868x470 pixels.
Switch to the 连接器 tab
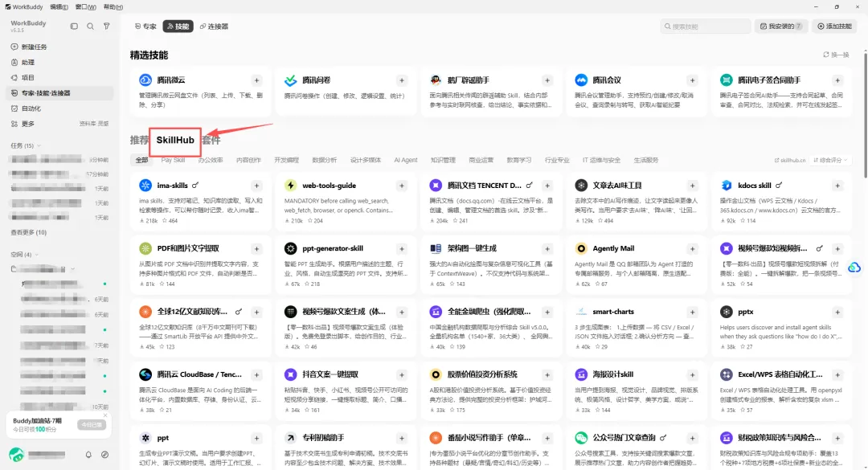point(214,26)
